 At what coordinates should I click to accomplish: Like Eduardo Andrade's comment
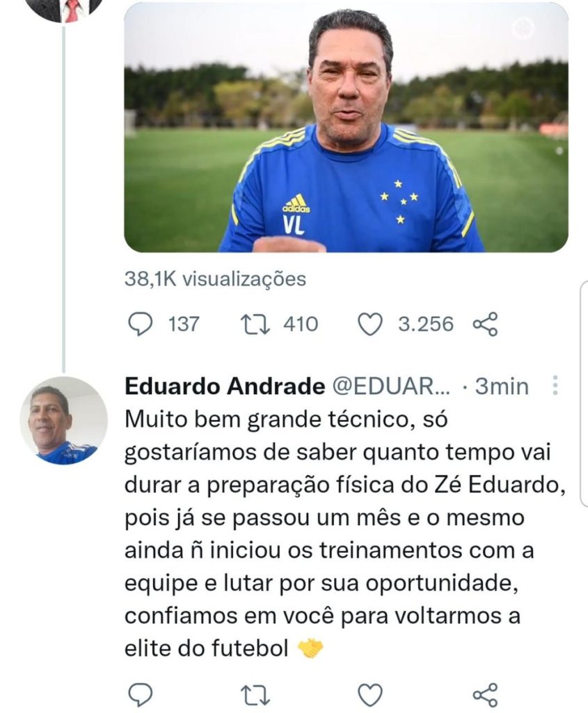point(370,694)
